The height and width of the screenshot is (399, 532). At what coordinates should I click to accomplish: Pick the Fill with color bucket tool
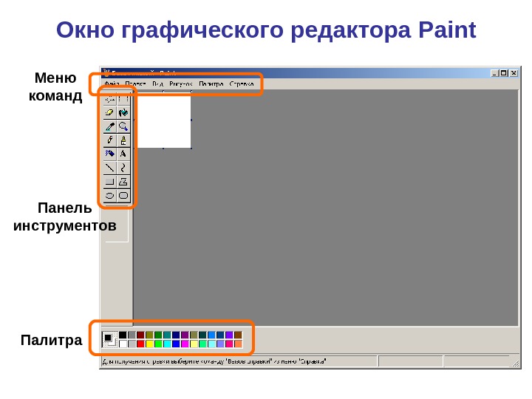pos(123,112)
